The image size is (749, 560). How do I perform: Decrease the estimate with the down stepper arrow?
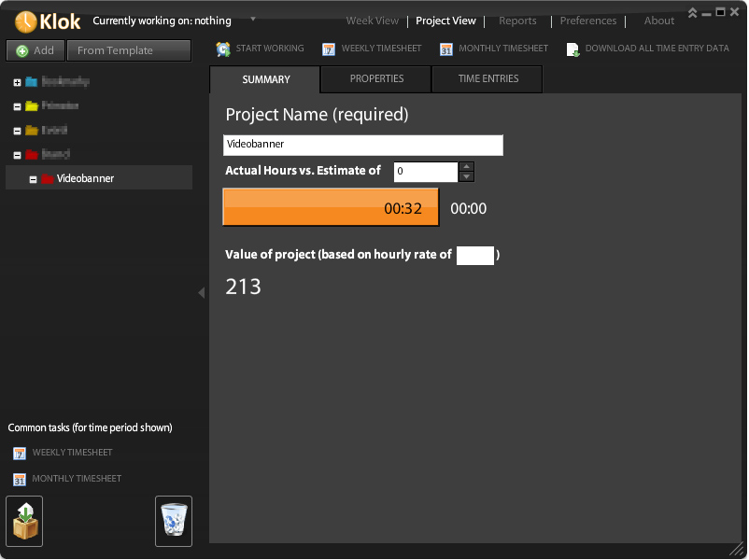coord(466,177)
